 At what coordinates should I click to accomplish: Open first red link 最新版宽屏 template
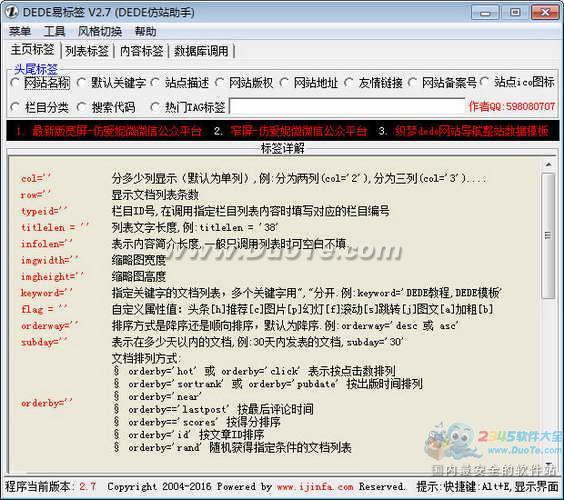(117, 131)
